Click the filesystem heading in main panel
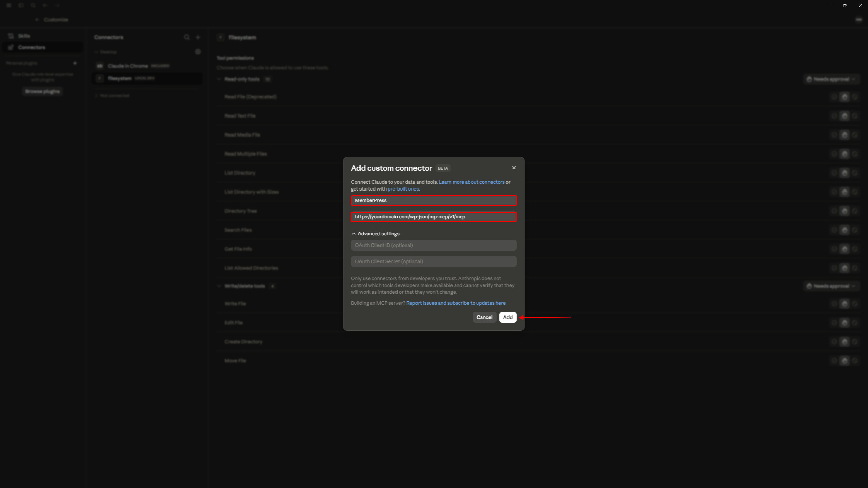The width and height of the screenshot is (868, 488). [242, 37]
